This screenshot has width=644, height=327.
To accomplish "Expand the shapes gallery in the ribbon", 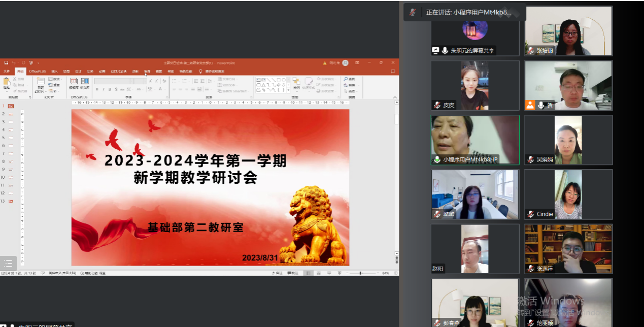I will click(289, 90).
